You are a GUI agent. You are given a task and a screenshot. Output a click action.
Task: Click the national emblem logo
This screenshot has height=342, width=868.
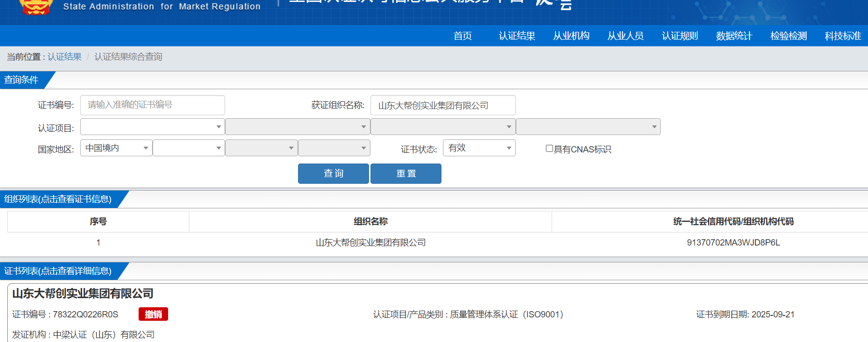[36, 7]
